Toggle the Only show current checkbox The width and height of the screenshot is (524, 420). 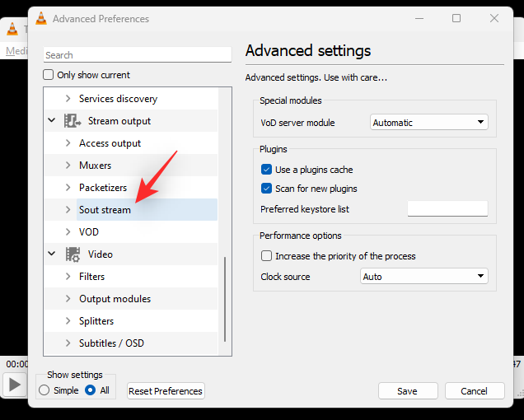pos(48,74)
